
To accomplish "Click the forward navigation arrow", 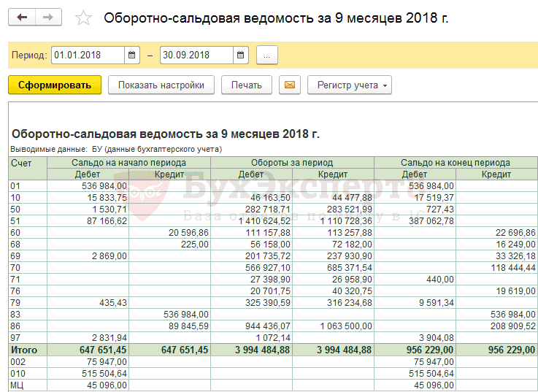I will (48, 18).
